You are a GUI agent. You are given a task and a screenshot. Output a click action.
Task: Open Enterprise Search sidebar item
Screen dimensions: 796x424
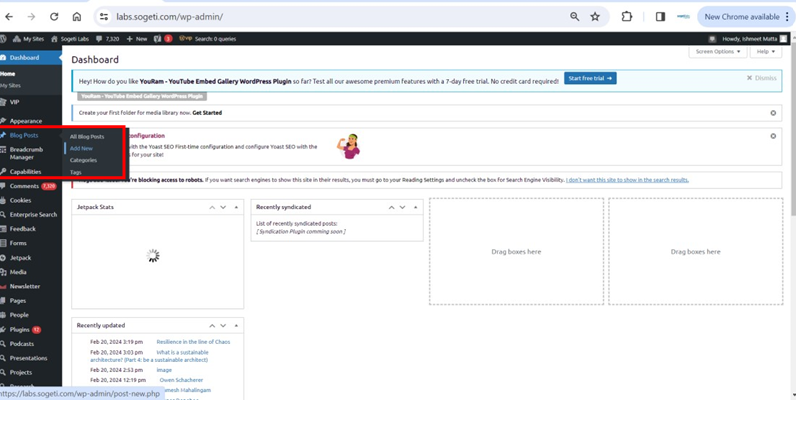[x=30, y=214]
